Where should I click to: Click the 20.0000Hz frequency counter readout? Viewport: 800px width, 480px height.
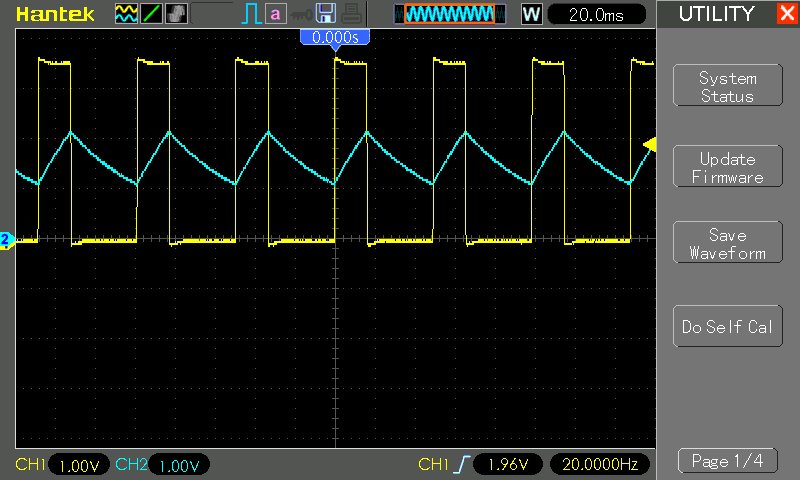pyautogui.click(x=600, y=464)
